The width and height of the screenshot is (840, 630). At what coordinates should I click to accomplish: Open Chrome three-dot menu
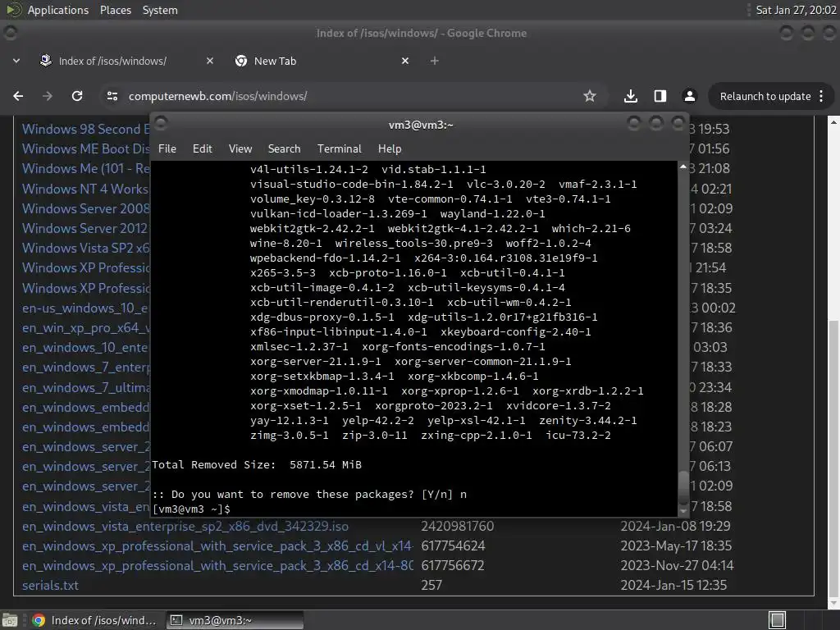821,96
